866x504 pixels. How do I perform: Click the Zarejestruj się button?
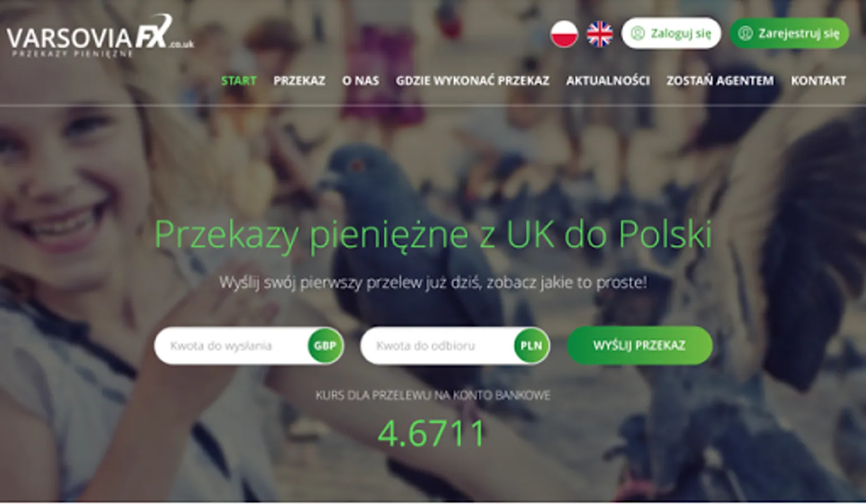pos(789,34)
